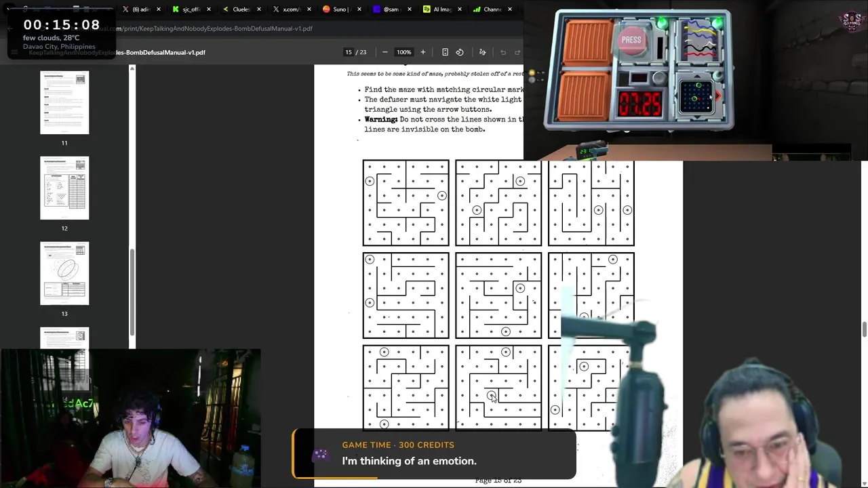Switch to the 'AI Imag' browser tab
This screenshot has height=488, width=868.
click(441, 9)
